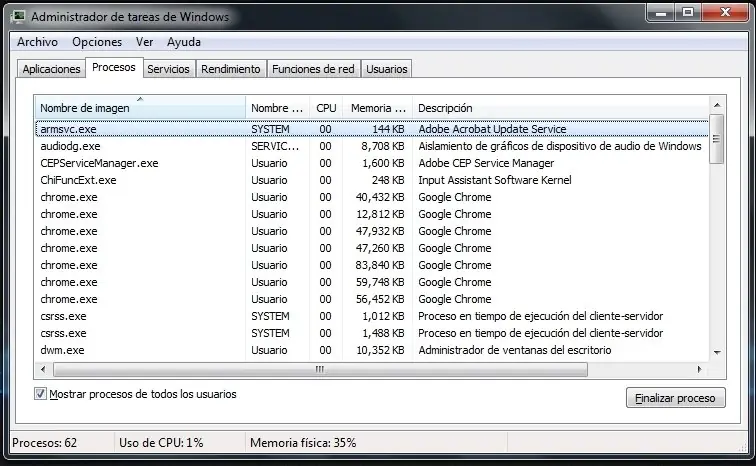Viewport: 756px width, 466px height.
Task: Open the Funciones de red tab
Action: (313, 69)
